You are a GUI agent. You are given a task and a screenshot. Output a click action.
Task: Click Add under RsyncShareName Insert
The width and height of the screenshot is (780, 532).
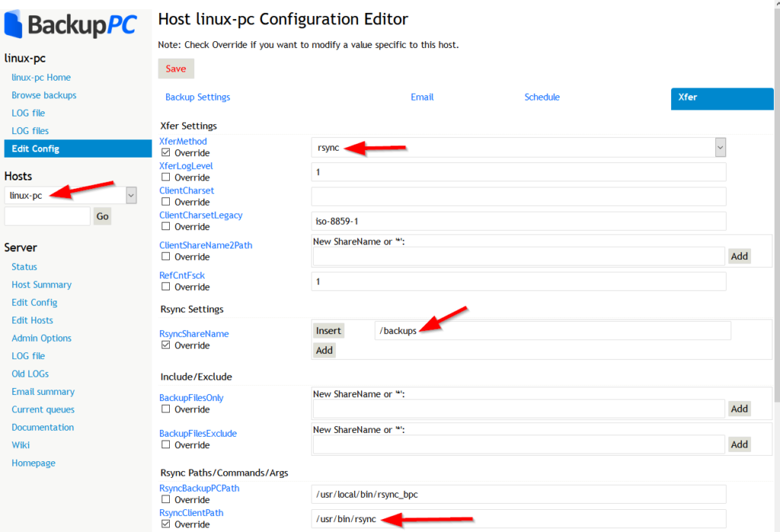(324, 350)
